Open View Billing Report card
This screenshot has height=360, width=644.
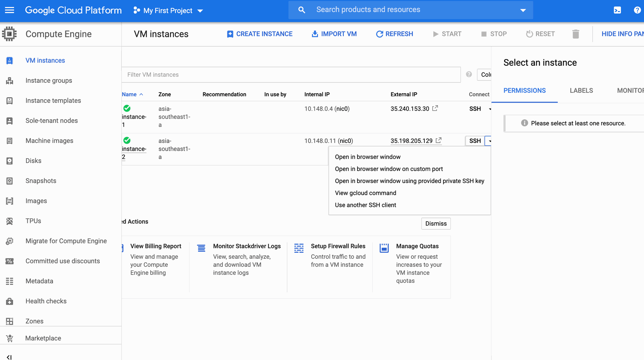[x=155, y=259]
